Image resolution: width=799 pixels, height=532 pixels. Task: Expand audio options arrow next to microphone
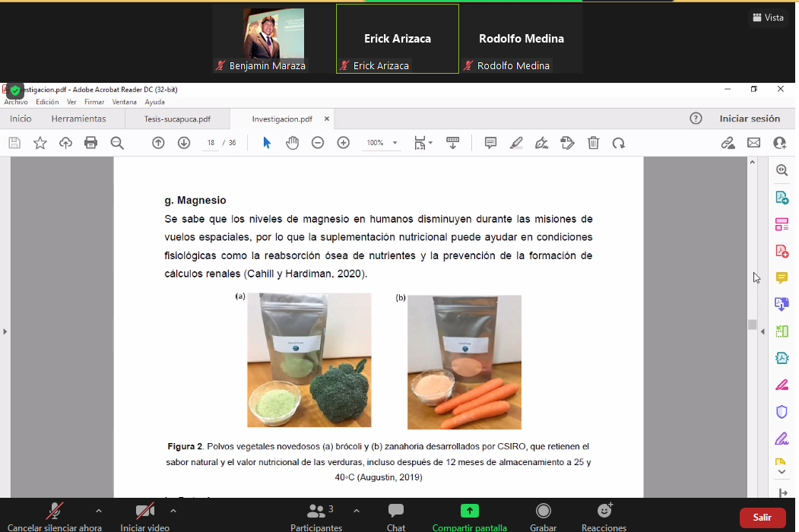pos(99,511)
